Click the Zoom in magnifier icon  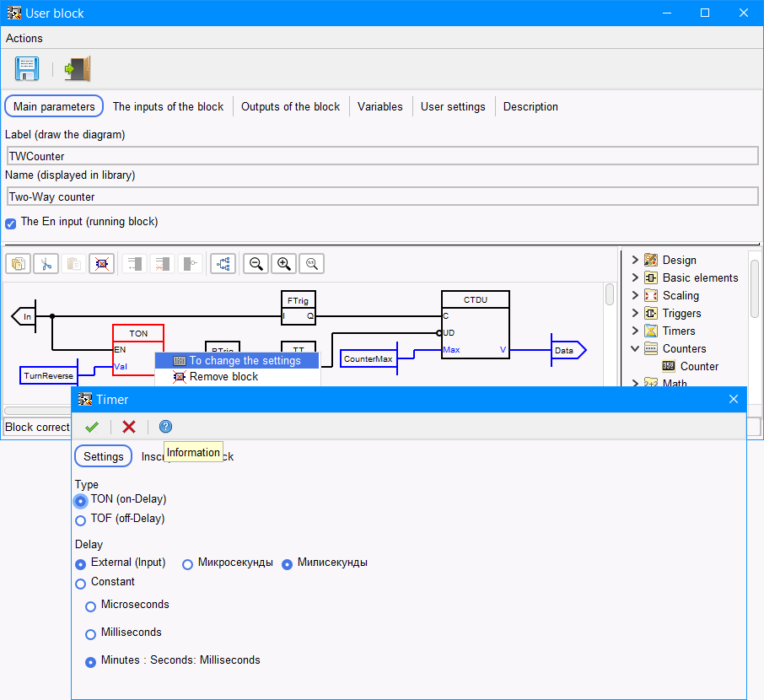click(x=283, y=263)
